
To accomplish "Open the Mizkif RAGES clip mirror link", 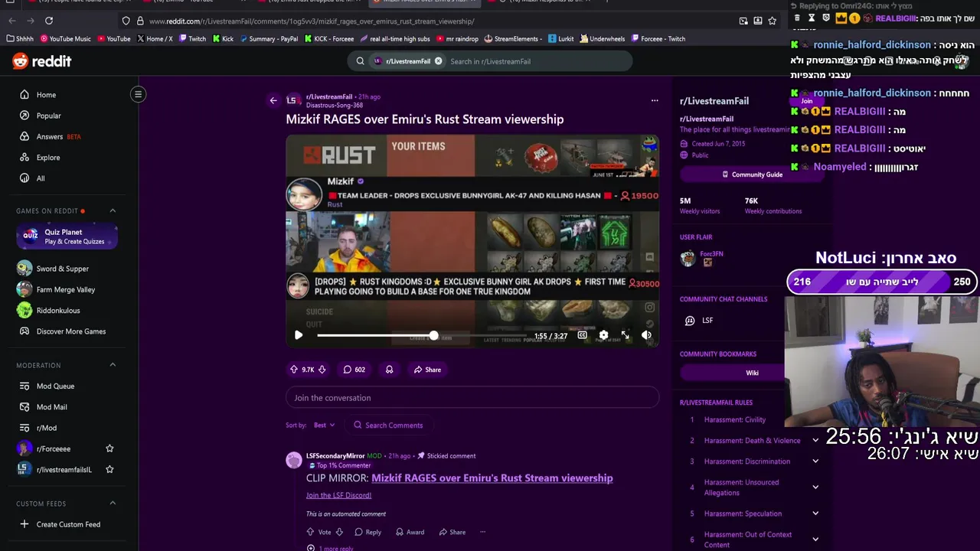I will [x=492, y=478].
